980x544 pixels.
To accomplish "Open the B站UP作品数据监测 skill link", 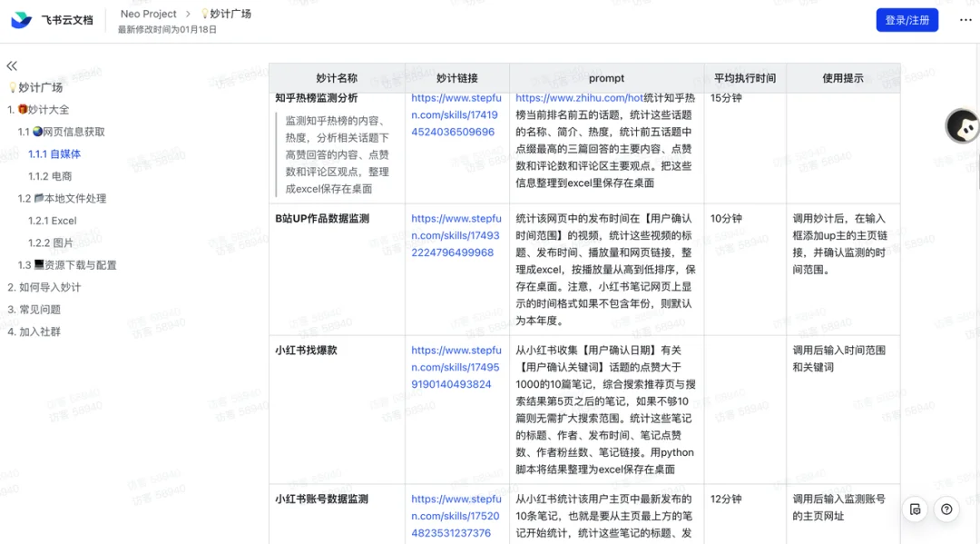I will pos(456,234).
